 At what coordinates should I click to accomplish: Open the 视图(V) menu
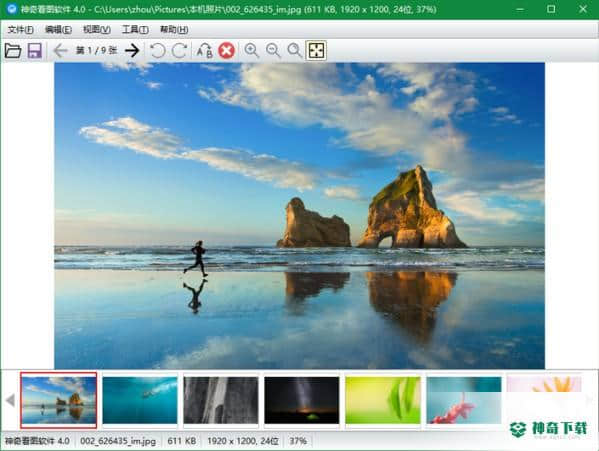pyautogui.click(x=97, y=29)
